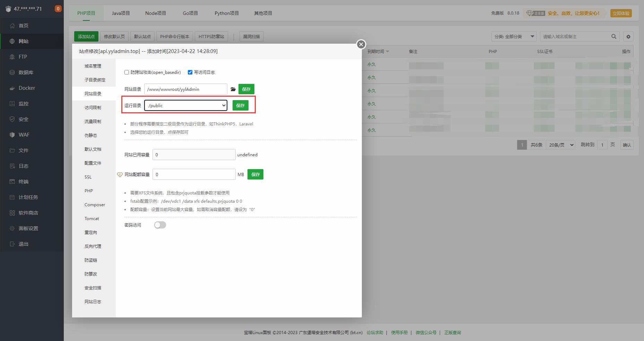Click the WAF shield icon in sidebar
Viewport: 644px width, 341px height.
[12, 135]
